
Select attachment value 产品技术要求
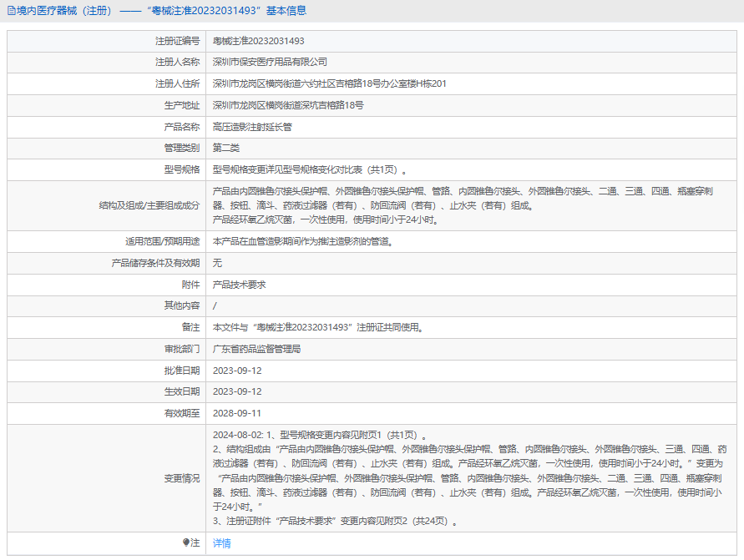coord(239,285)
